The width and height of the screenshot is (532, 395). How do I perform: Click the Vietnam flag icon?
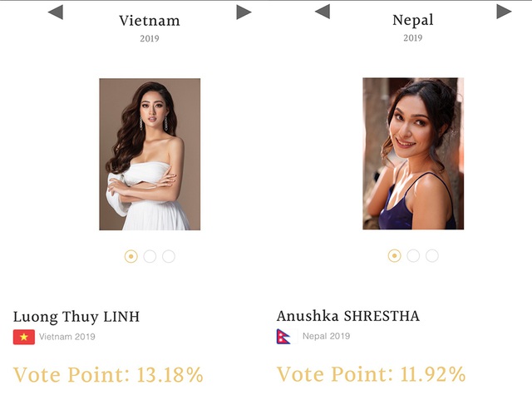(23, 337)
